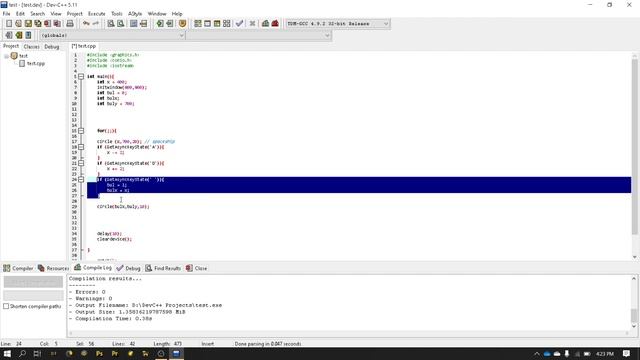
Task: Open profile analysis chart icon
Action: tap(265, 24)
